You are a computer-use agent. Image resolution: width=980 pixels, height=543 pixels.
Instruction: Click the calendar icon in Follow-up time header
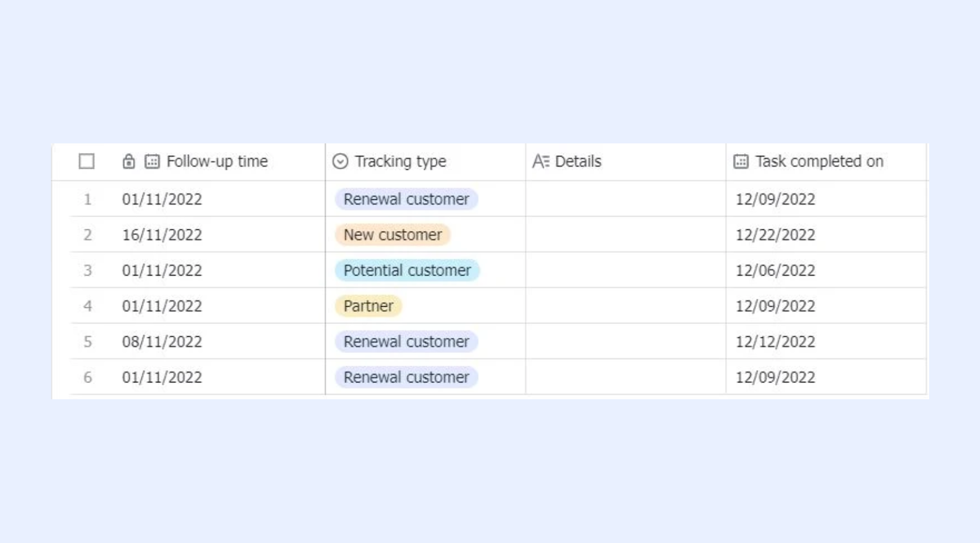point(152,161)
